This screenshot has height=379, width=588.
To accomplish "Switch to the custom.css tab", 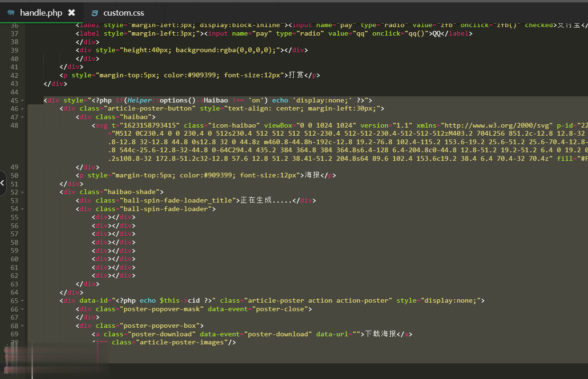I will (x=123, y=12).
